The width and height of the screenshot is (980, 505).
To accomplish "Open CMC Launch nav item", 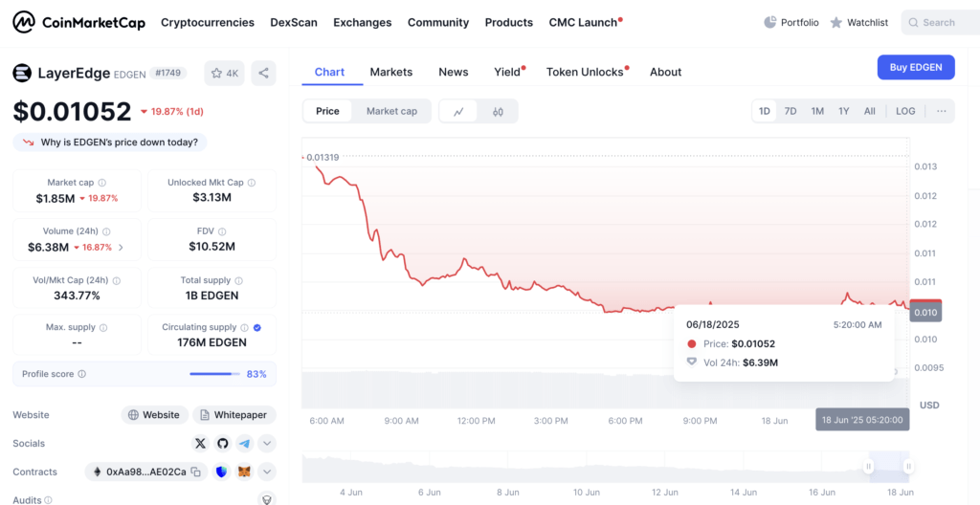I will tap(585, 23).
